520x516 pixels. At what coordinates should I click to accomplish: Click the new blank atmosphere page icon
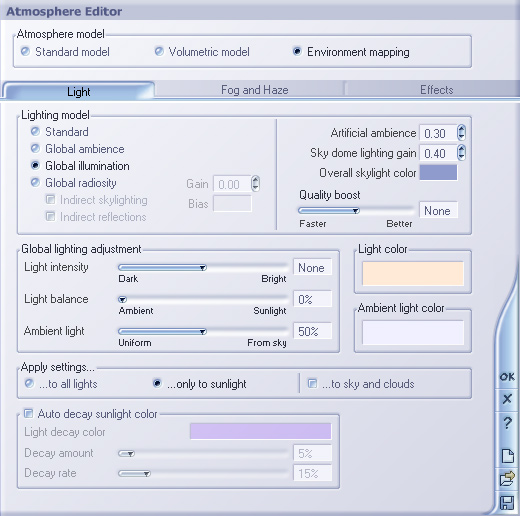[508, 456]
